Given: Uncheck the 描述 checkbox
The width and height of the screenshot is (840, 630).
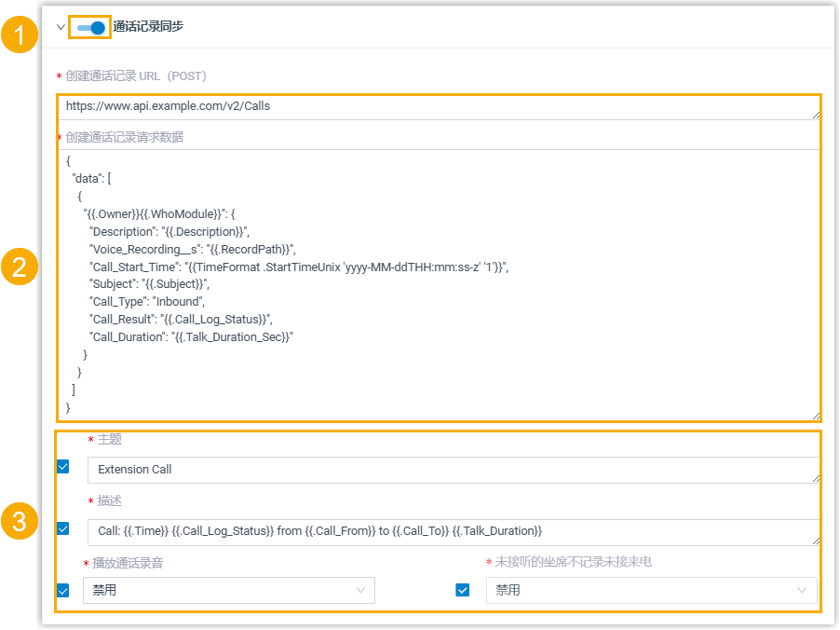Looking at the screenshot, I should (63, 528).
